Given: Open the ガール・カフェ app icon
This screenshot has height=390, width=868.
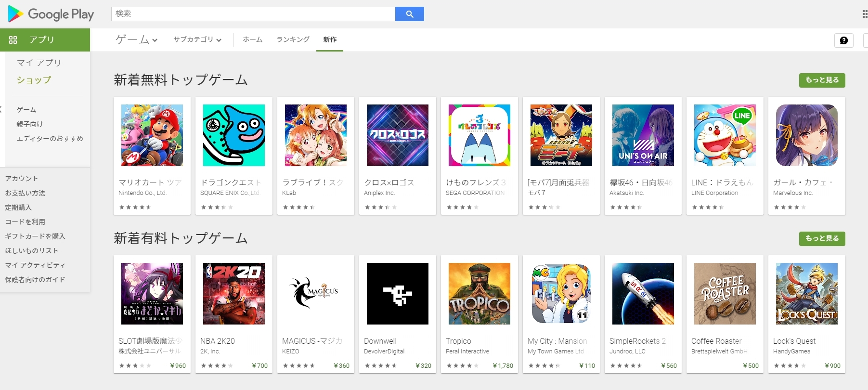Looking at the screenshot, I should pyautogui.click(x=807, y=135).
